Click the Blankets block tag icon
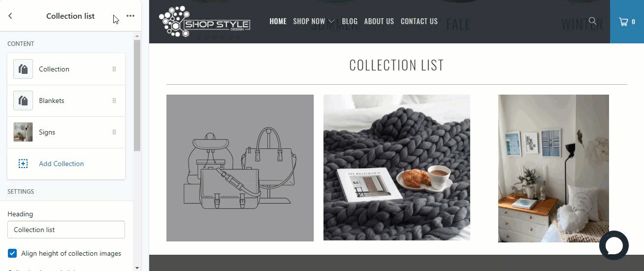The image size is (644, 271). [x=23, y=101]
